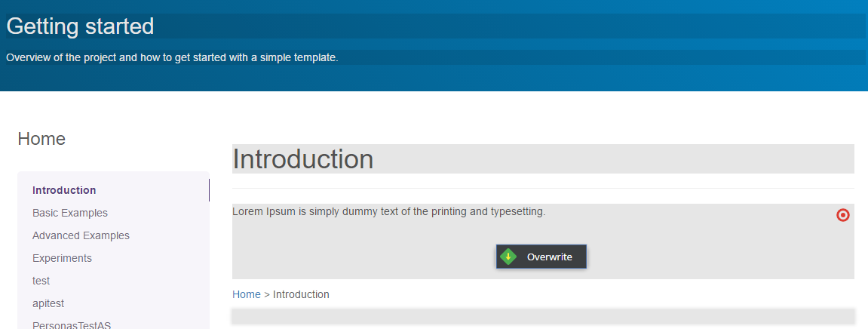Click Introduction in the breadcrumb trail

301,294
